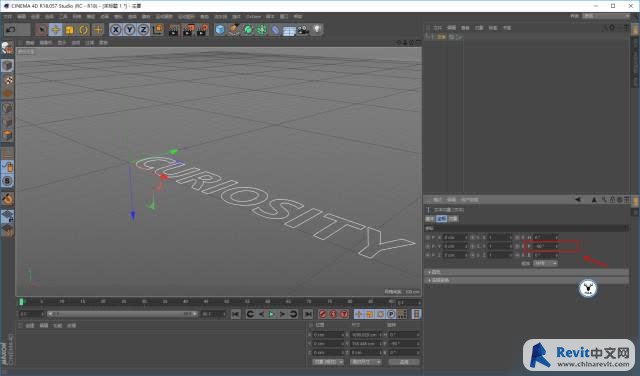
Task: Toggle Autokeying red button
Action: coord(333,314)
